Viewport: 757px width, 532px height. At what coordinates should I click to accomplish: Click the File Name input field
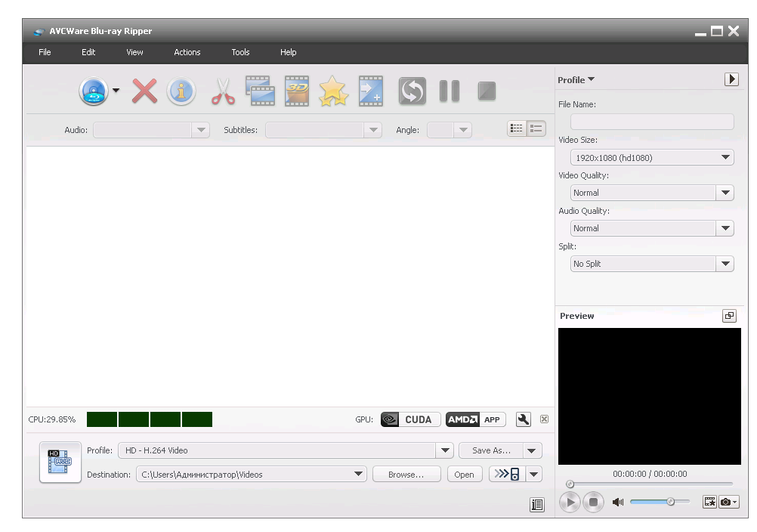coord(652,122)
